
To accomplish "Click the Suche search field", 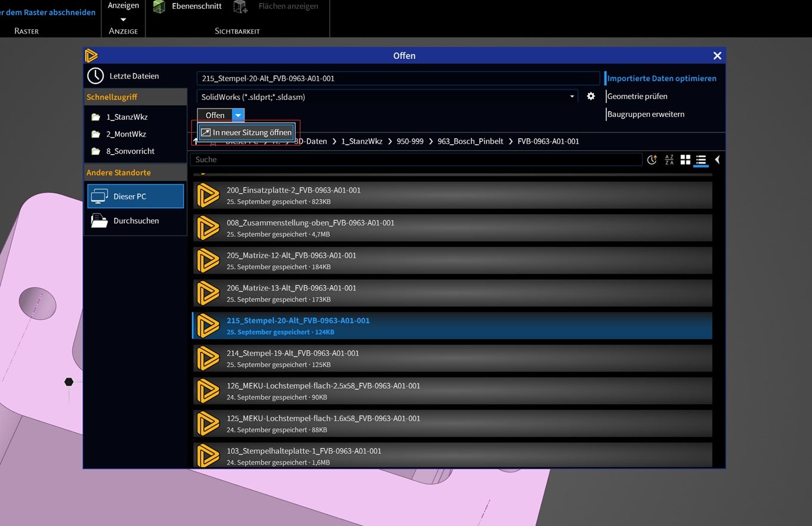I will 416,160.
